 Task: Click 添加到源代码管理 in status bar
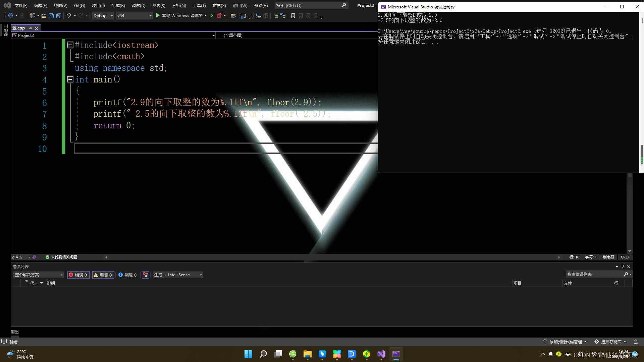click(x=566, y=342)
